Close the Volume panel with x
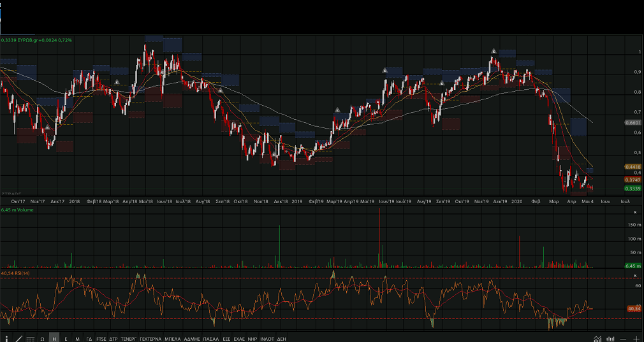644x342 pixels. point(634,211)
